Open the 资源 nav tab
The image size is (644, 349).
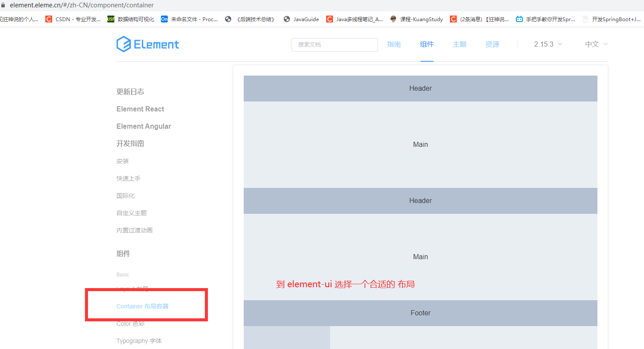coord(493,44)
